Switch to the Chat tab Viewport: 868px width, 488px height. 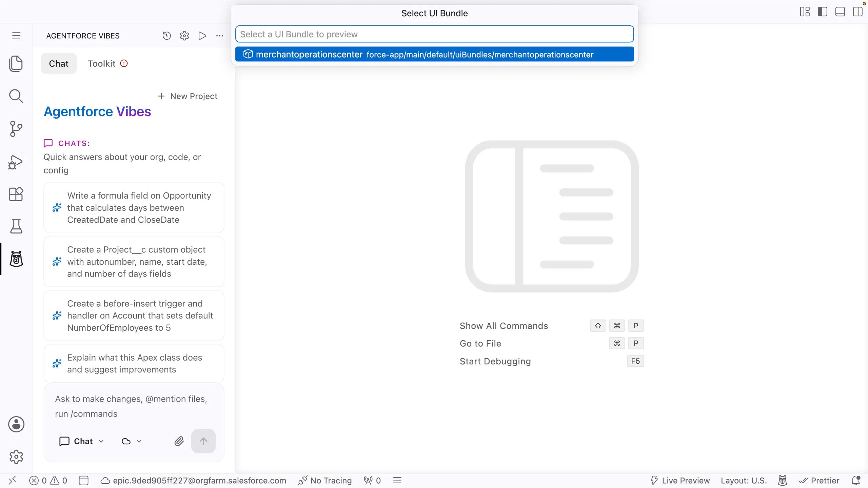click(59, 63)
